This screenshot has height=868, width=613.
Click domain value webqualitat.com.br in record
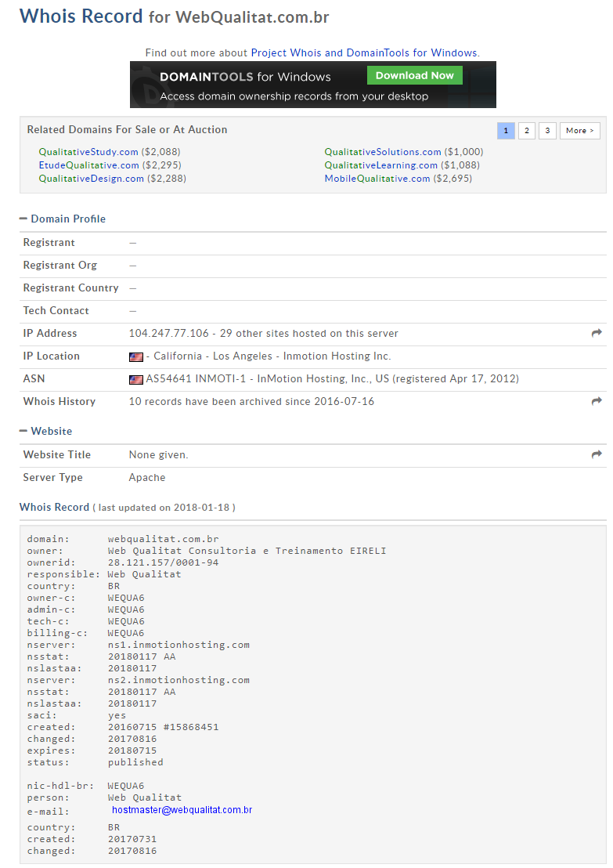163,539
